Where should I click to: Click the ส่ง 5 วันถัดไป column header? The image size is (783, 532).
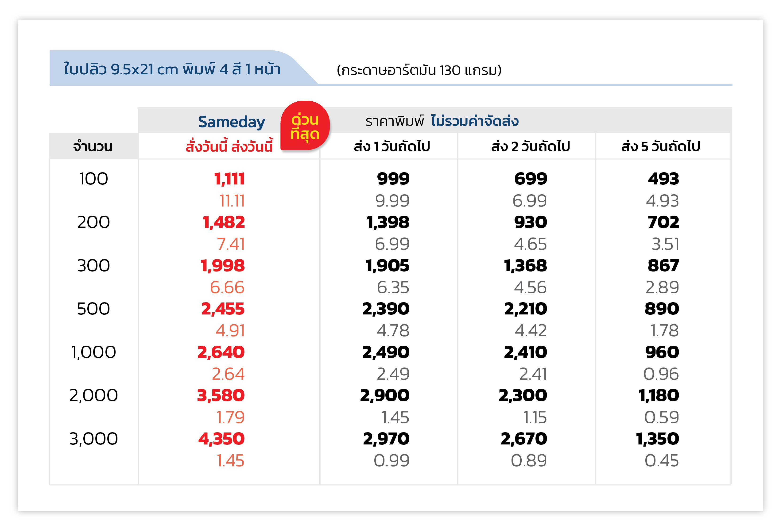pos(661,146)
